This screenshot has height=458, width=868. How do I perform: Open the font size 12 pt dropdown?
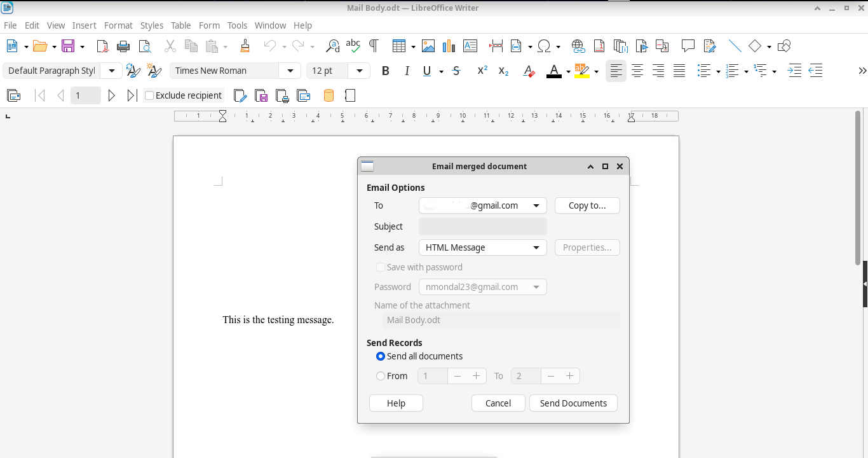point(360,71)
